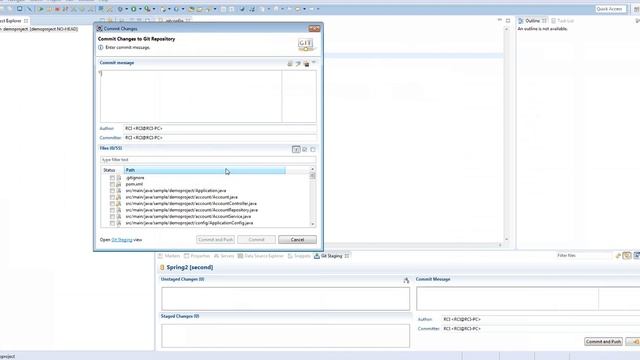Image resolution: width=640 pixels, height=360 pixels.
Task: Open the dropdown arrow beside the external tools icon
Action: (153, 9)
